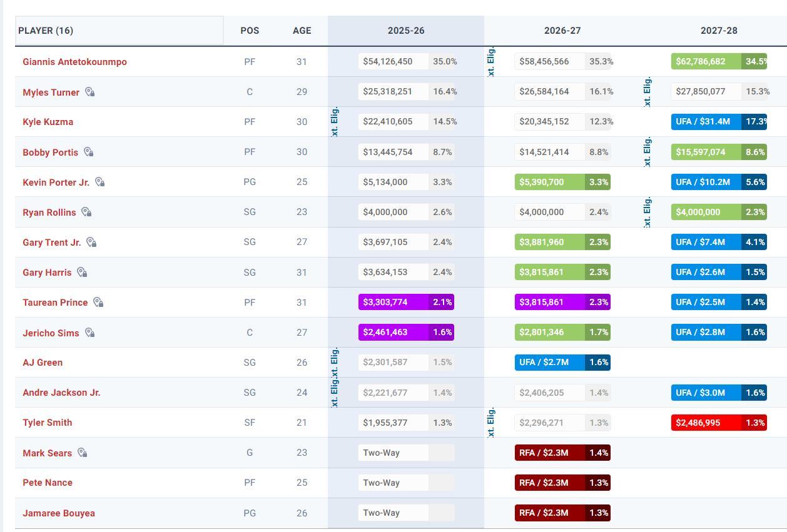
Task: Click Taurean Prince's location-lock icon
Action: 98,303
